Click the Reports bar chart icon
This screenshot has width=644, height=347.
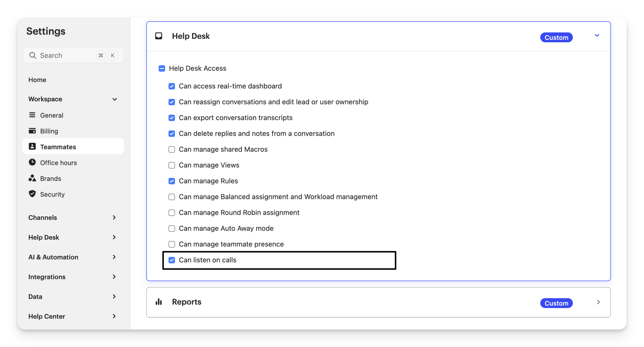pyautogui.click(x=158, y=302)
